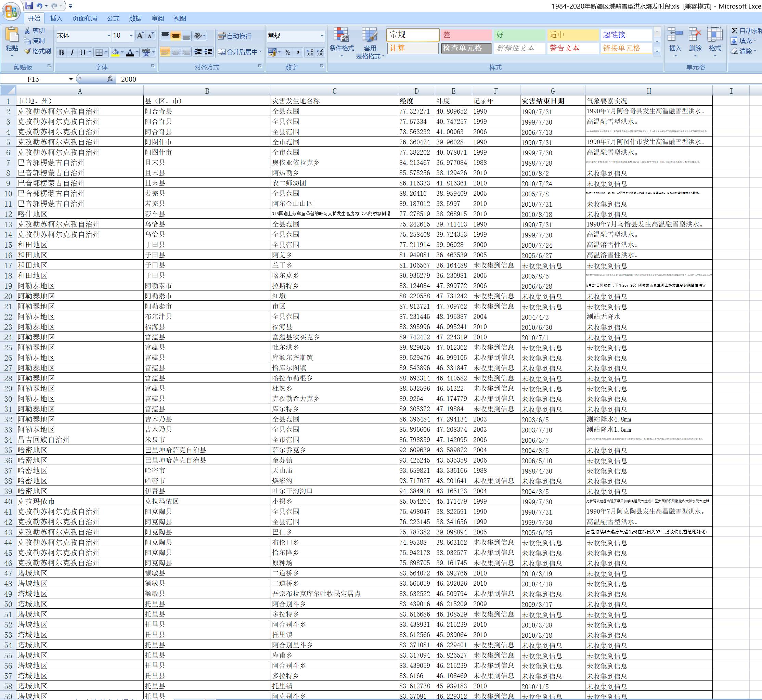
Task: Expand the Name Box dropdown arrow
Action: click(71, 79)
